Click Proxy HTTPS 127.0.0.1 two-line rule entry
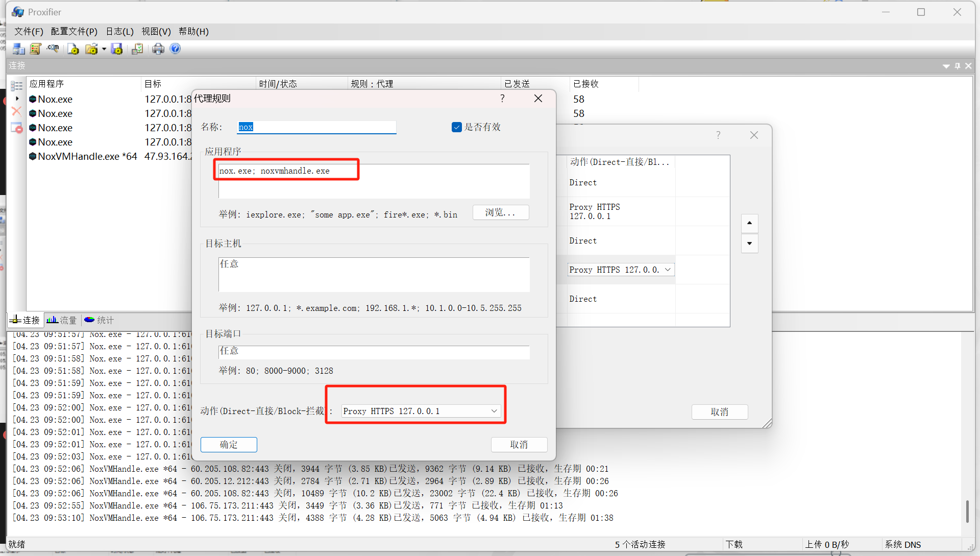This screenshot has width=980, height=556. (595, 211)
